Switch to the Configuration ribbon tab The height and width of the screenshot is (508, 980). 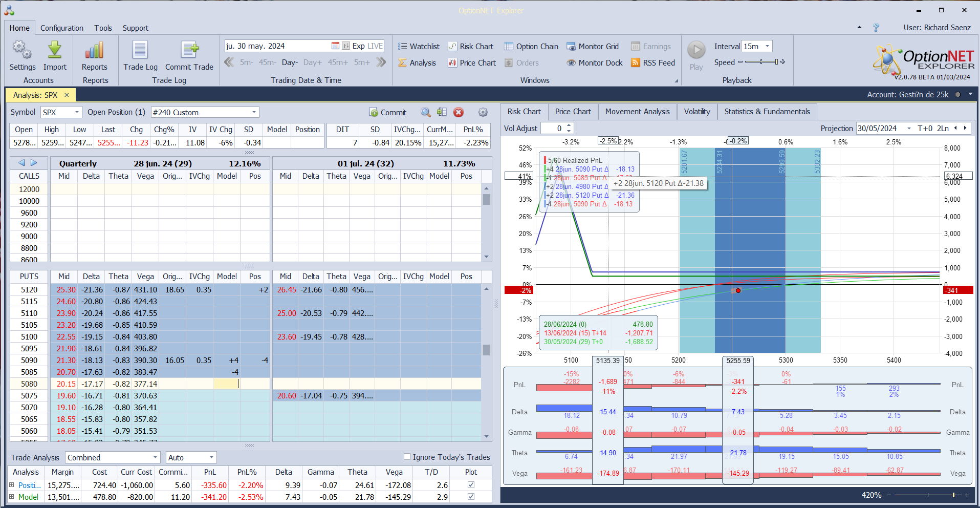point(62,28)
